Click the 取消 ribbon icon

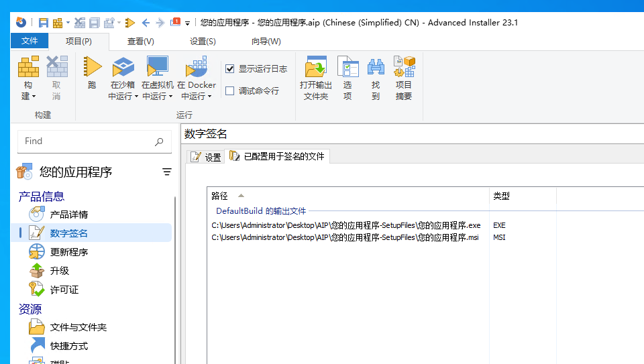pos(56,67)
